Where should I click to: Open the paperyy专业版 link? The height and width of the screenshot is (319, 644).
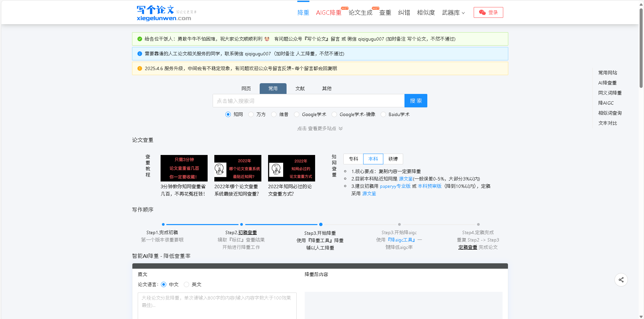pos(395,186)
